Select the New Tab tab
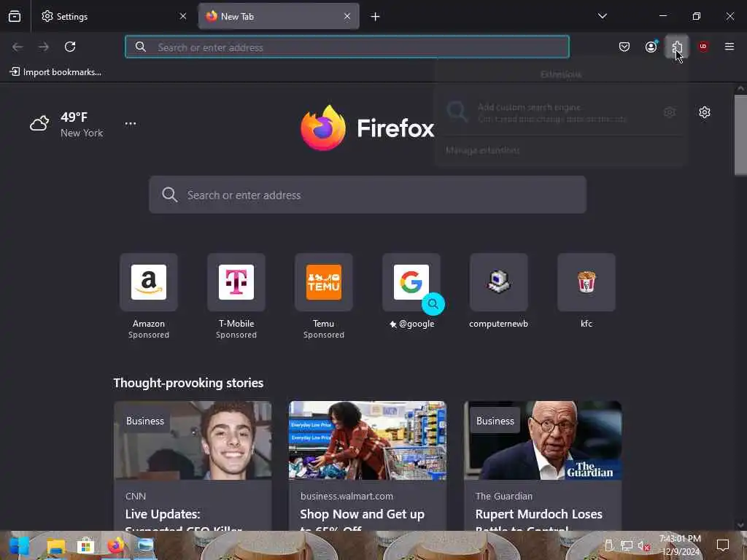This screenshot has height=560, width=747. click(x=279, y=16)
